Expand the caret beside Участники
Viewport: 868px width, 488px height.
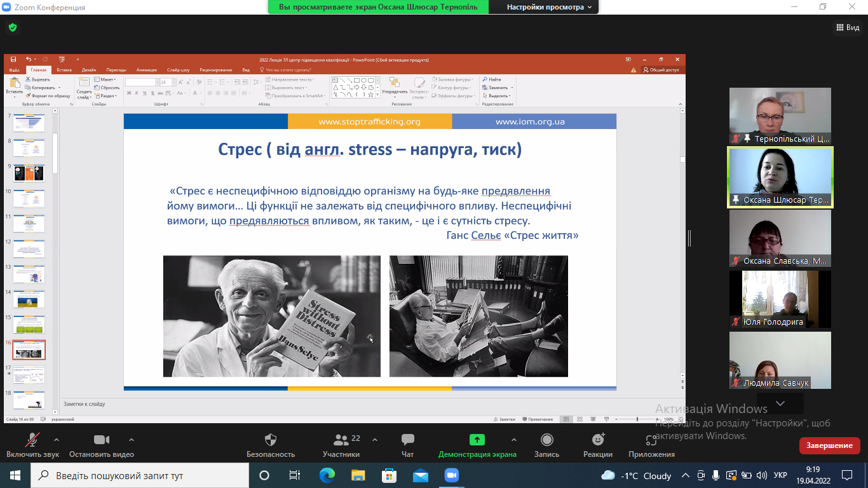(374, 440)
